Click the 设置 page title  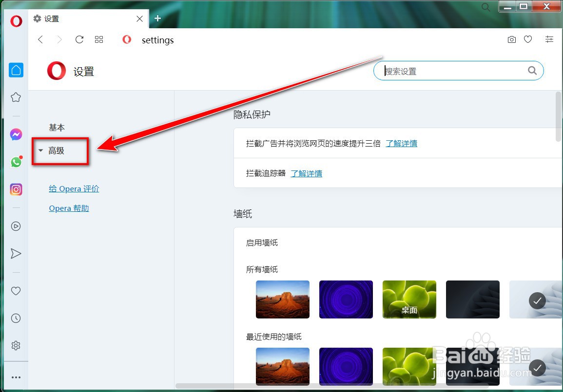click(84, 72)
